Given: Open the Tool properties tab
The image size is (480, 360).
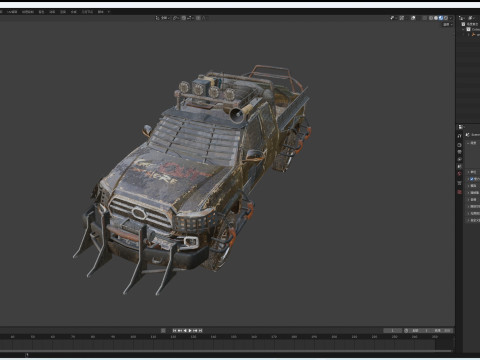Looking at the screenshot, I should coord(459,136).
